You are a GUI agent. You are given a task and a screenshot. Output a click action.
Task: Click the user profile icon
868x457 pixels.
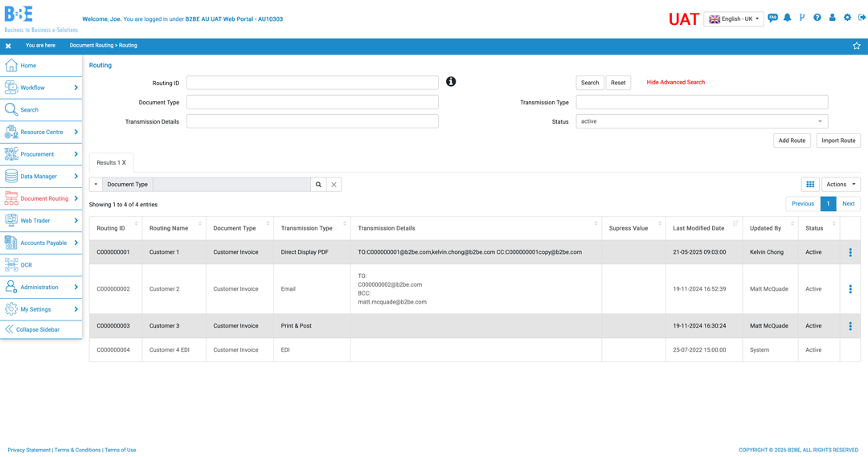832,18
